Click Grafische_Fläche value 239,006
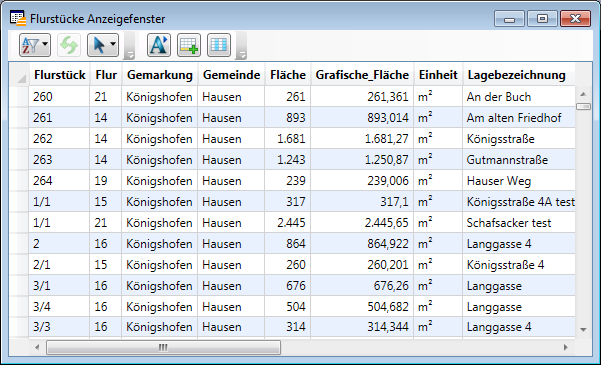This screenshot has width=601, height=365. 362,181
